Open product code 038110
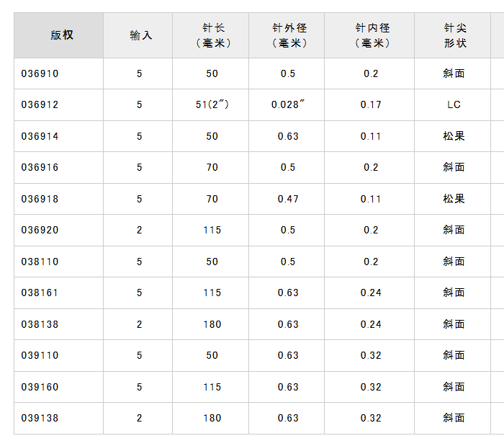Image resolution: width=504 pixels, height=446 pixels. tap(40, 262)
